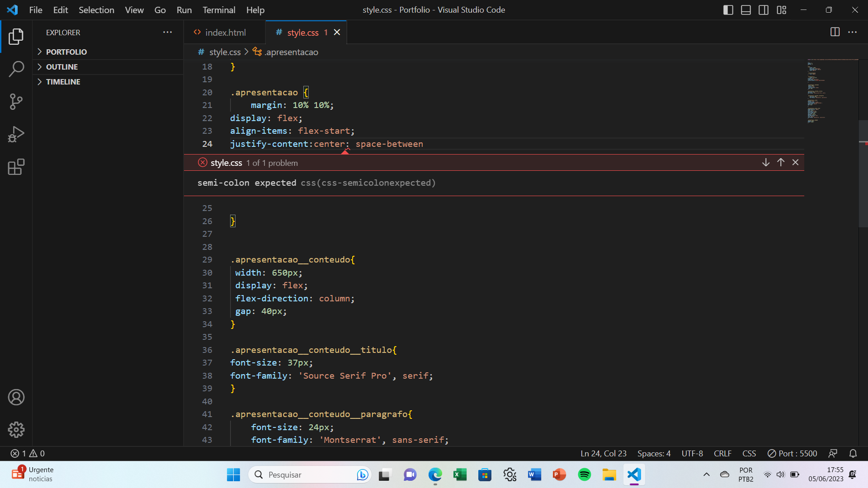
Task: Open the Run and Debug view
Action: coord(16,134)
